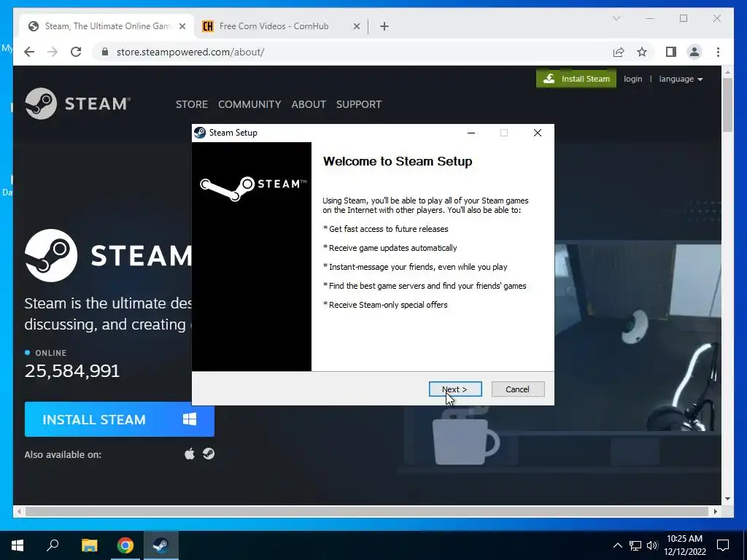Click the Steam logo in page header
747x560 pixels.
point(77,104)
